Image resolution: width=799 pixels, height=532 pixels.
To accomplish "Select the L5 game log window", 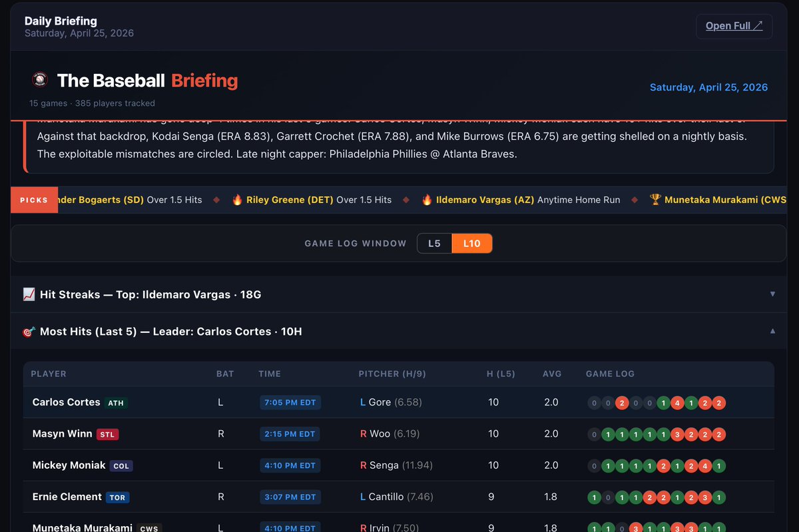I will 434,244.
